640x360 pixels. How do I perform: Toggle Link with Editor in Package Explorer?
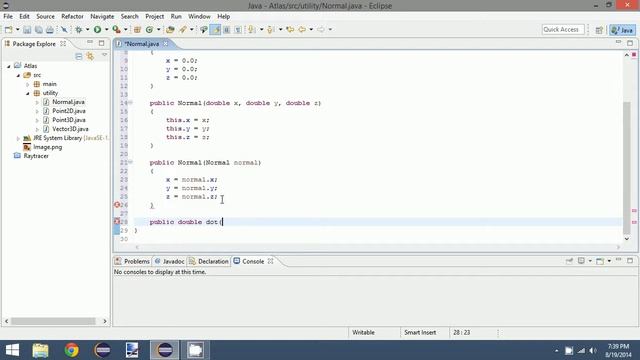pos(90,56)
